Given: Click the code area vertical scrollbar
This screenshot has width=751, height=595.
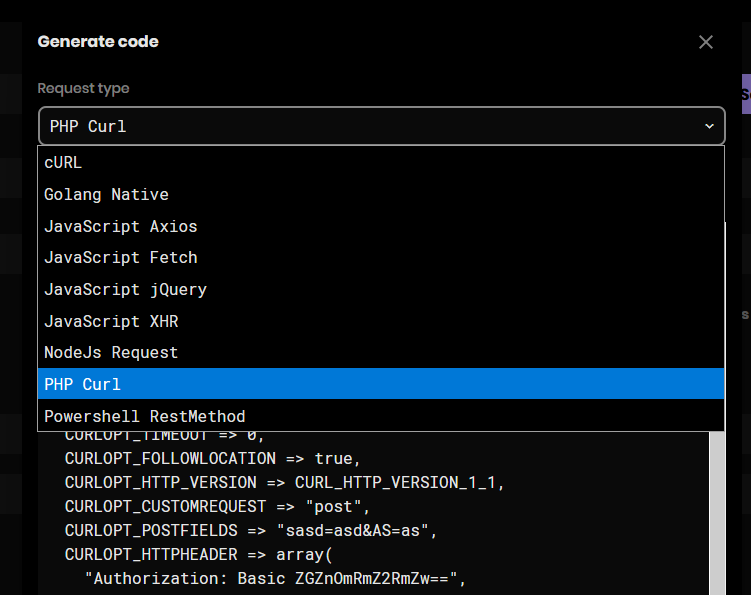Looking at the screenshot, I should (717, 513).
